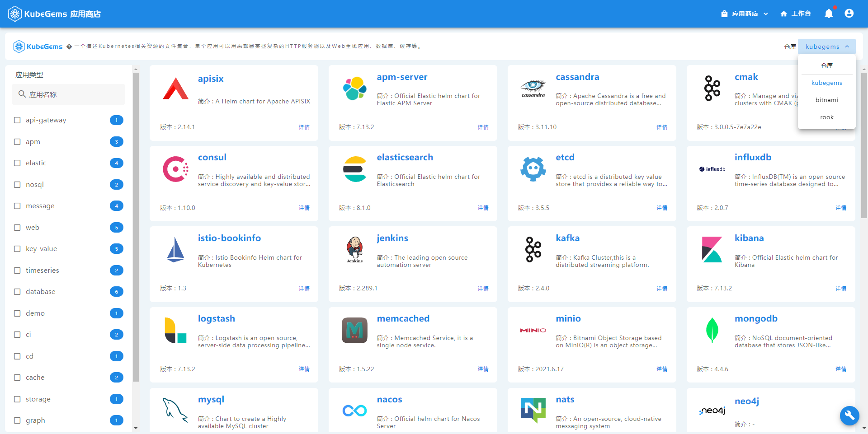Expand the 应用商店 dropdown in header
This screenshot has width=868, height=434.
coord(745,14)
